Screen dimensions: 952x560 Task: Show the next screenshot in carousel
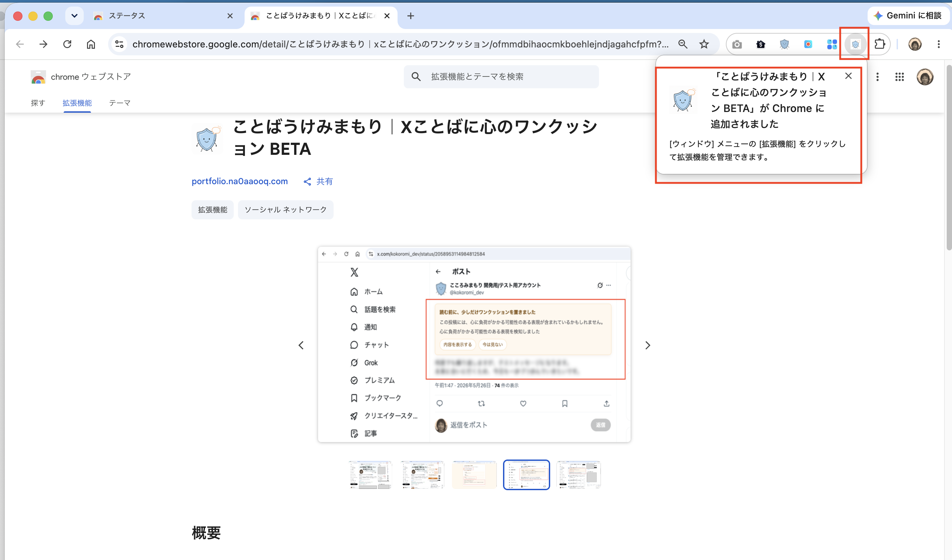tap(647, 345)
